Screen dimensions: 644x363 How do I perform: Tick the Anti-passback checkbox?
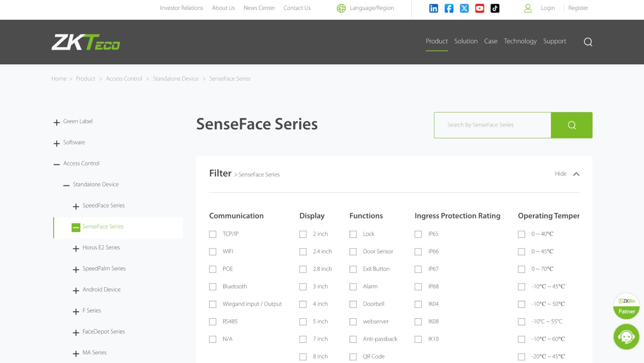tap(353, 339)
